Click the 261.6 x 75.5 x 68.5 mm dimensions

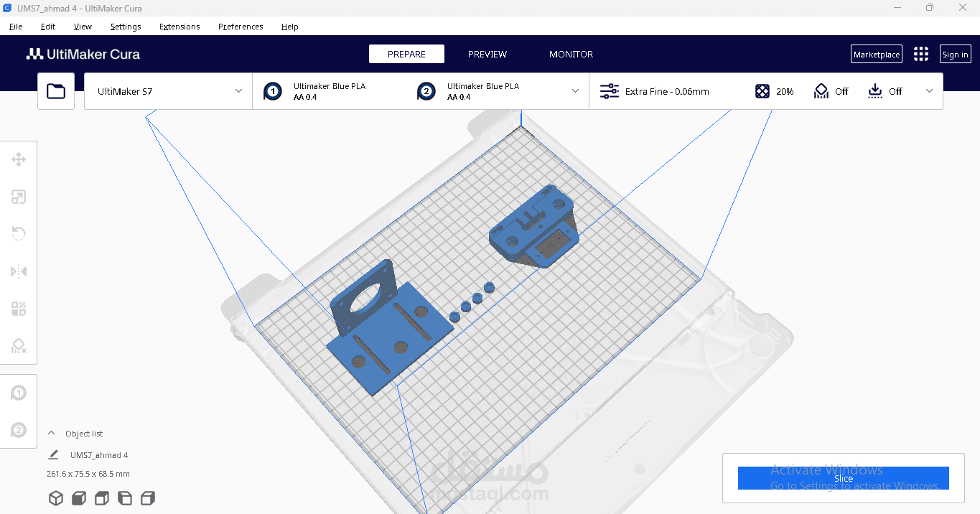click(88, 474)
